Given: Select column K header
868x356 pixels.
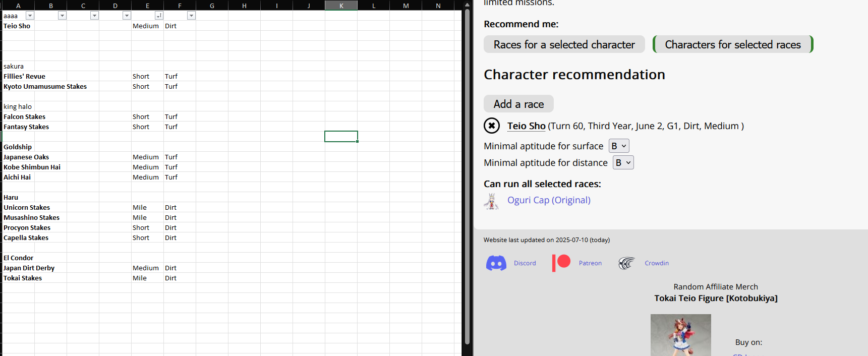Looking at the screenshot, I should coord(341,6).
